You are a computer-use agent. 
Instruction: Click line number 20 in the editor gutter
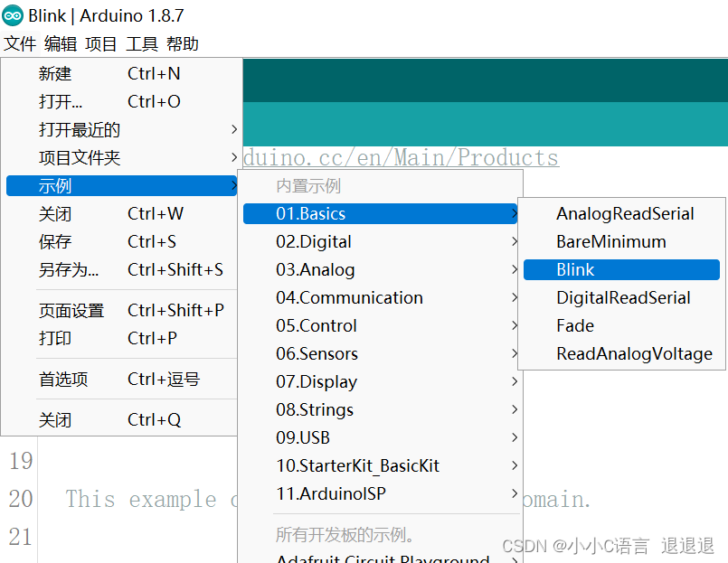[x=20, y=499]
